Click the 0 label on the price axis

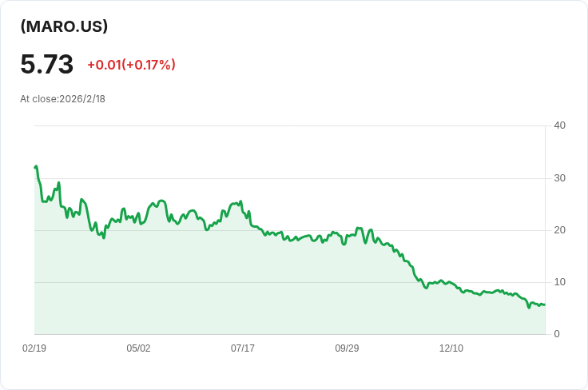pyautogui.click(x=557, y=334)
